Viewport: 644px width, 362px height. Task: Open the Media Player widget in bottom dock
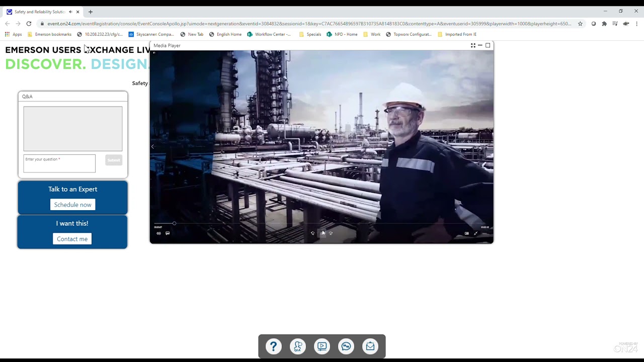pyautogui.click(x=322, y=346)
